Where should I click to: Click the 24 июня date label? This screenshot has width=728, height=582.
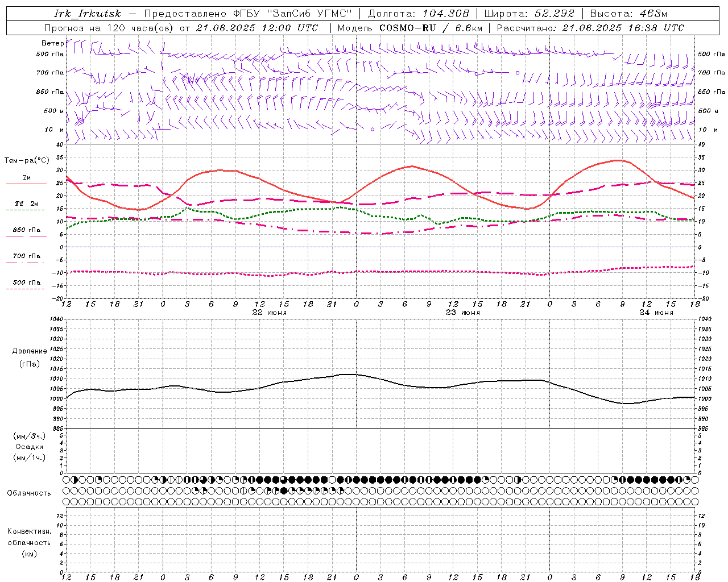(x=656, y=313)
